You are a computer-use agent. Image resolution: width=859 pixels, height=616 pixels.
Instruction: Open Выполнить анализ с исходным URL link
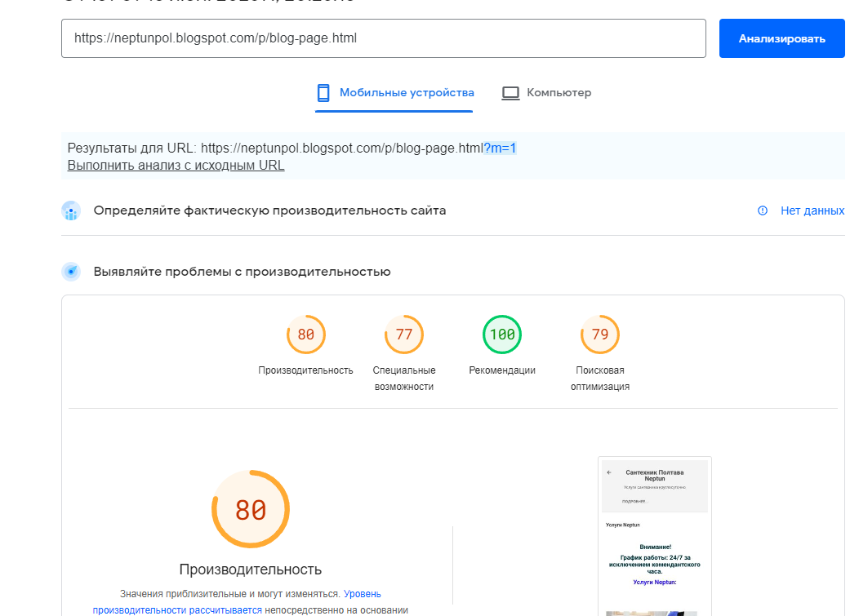click(x=176, y=166)
